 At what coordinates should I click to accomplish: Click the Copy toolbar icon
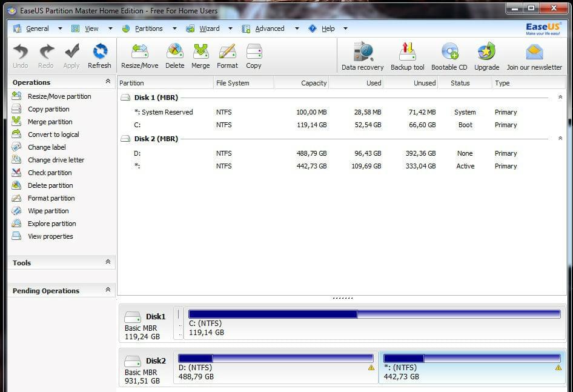coord(254,51)
